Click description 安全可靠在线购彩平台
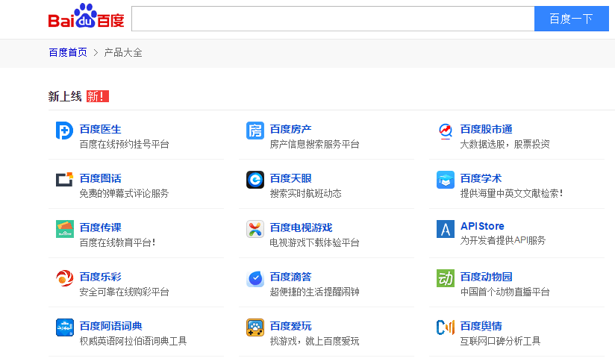This screenshot has height=364, width=615. coord(125,292)
